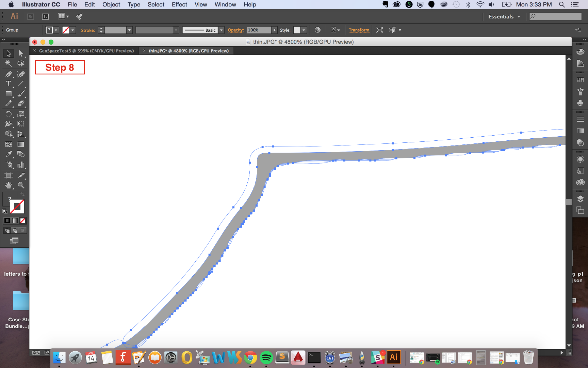Select the Pen tool
Screen dimensions: 588x368
(x=9, y=74)
